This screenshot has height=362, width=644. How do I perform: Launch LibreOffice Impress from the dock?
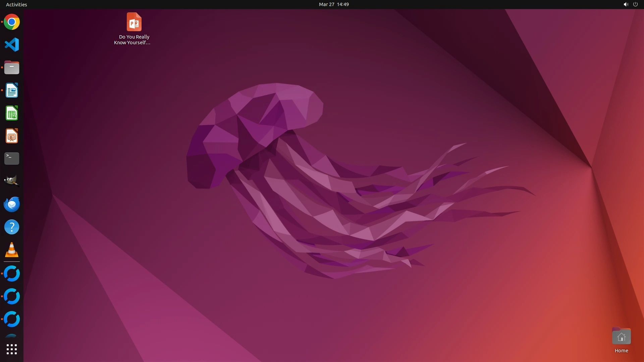12,136
